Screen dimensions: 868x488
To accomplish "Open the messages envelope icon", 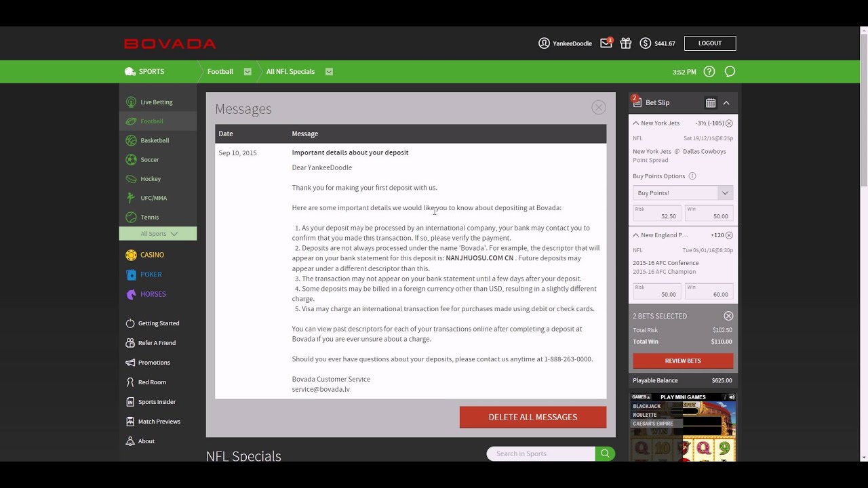I will pos(606,43).
